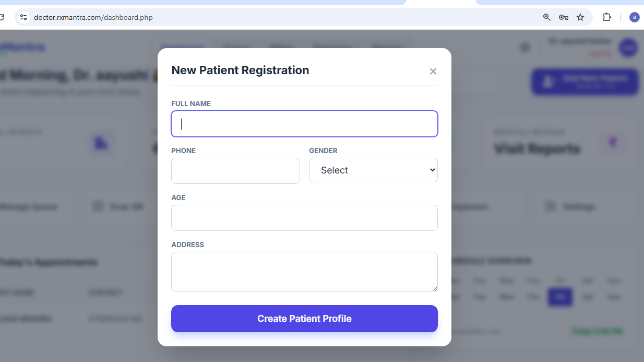Click the zoom magnifier icon in the toolbar
Screen dimensions: 644x362
click(546, 17)
